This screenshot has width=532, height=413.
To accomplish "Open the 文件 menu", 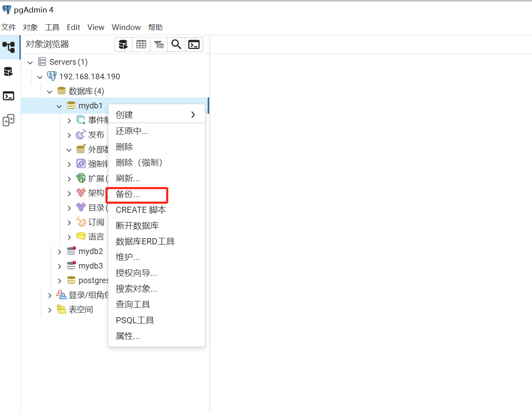I will [x=9, y=27].
